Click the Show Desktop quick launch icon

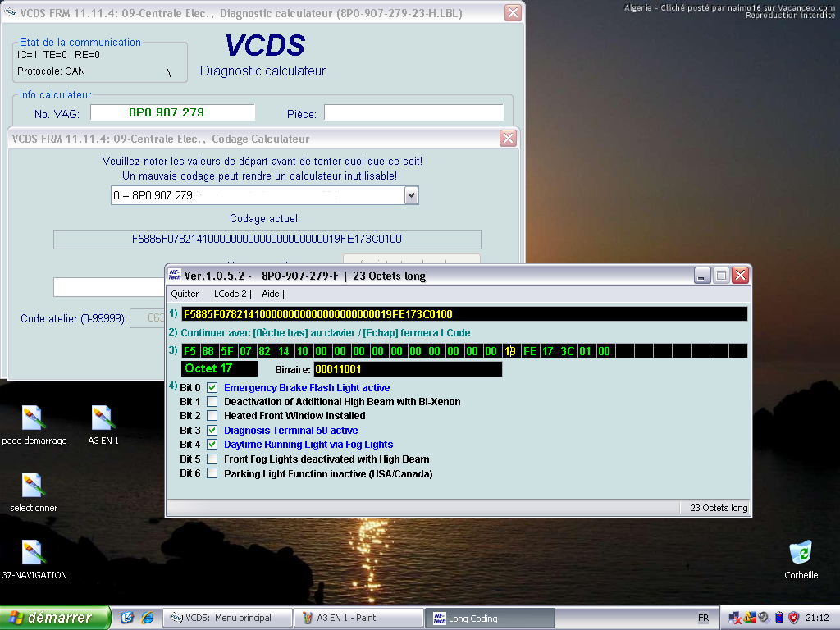[127, 618]
